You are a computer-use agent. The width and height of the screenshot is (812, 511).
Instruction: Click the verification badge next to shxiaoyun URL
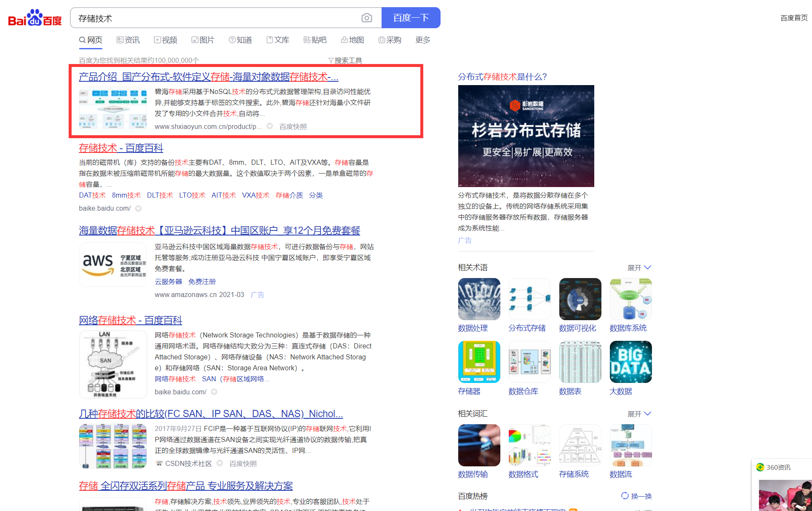270,126
